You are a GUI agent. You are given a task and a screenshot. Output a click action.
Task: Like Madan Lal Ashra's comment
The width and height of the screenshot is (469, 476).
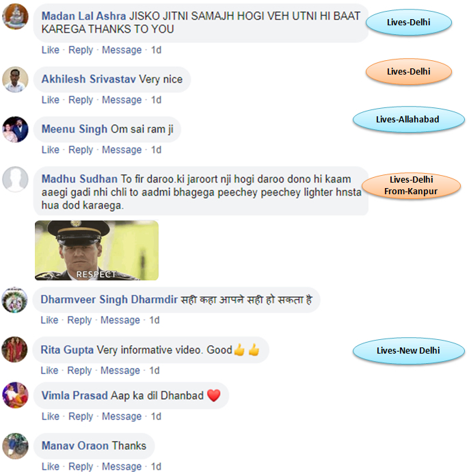[51, 50]
